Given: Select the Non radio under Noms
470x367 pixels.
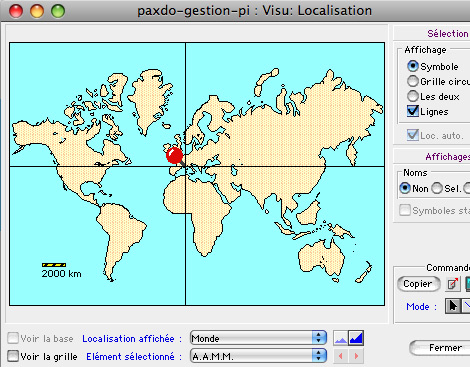Looking at the screenshot, I should (405, 188).
